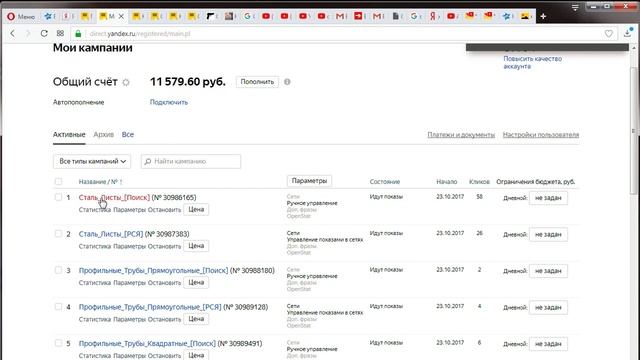Open Повысить качество аккаунта link
Viewport: 640px width, 360px height.
pyautogui.click(x=532, y=62)
